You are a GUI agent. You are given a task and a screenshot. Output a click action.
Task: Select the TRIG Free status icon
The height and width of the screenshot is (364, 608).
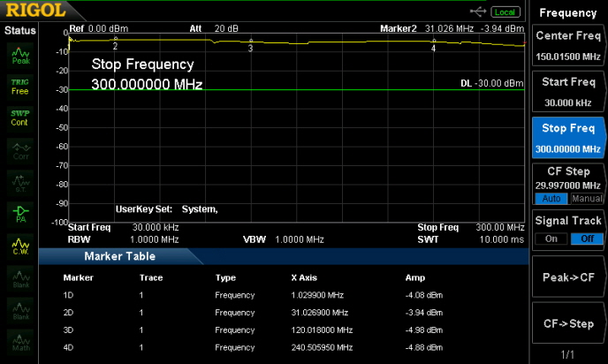[x=19, y=87]
